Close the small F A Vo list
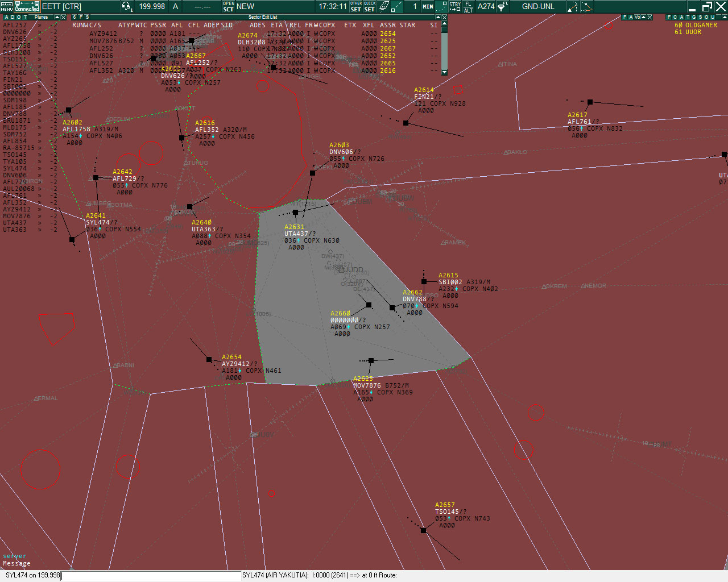This screenshot has width=728, height=582. (650, 17)
